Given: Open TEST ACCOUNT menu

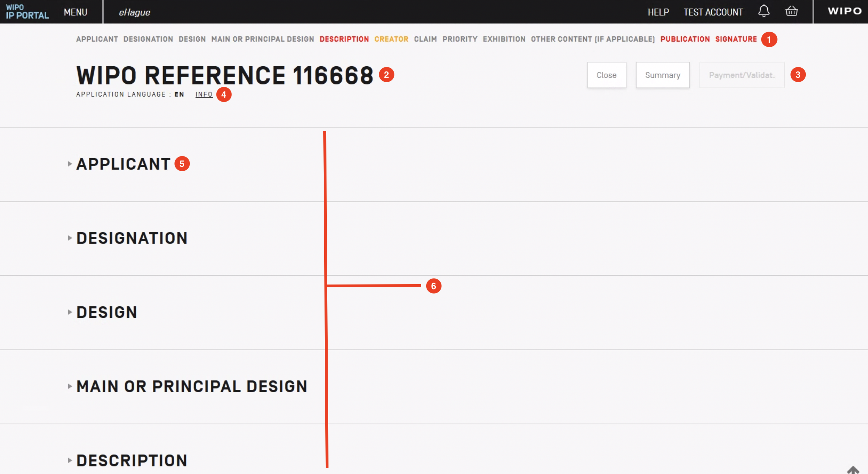Looking at the screenshot, I should point(713,12).
